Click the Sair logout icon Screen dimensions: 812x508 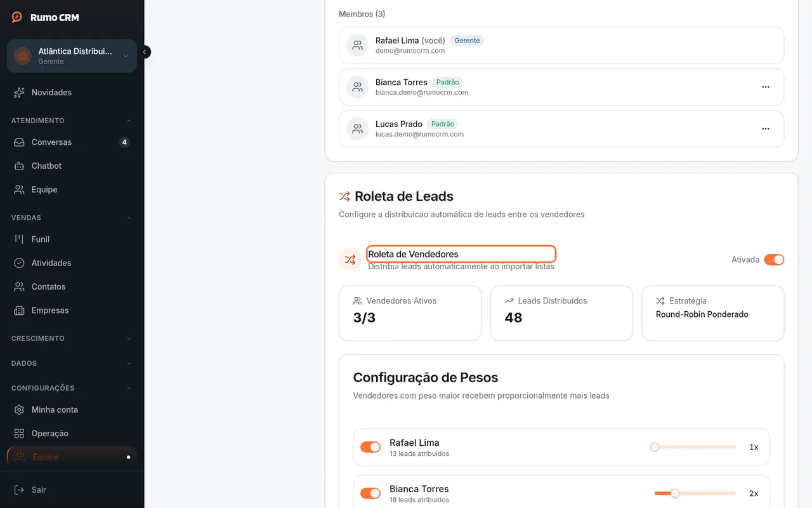19,490
